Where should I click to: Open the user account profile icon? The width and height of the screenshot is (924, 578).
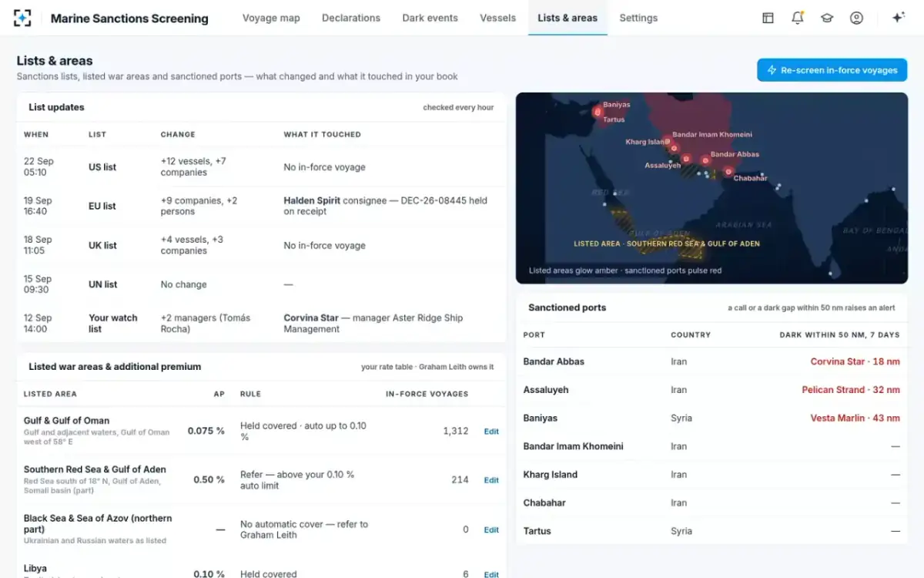point(856,18)
